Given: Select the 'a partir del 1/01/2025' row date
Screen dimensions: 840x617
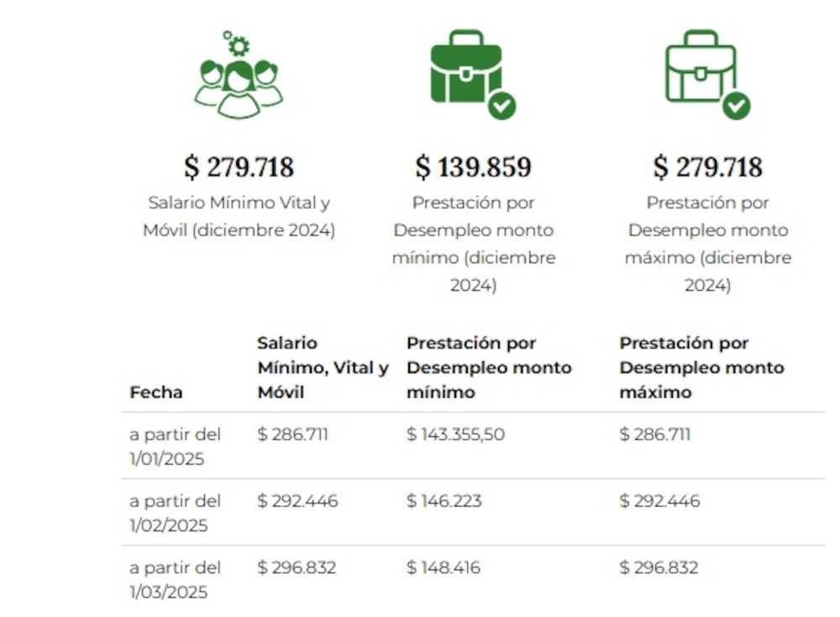Looking at the screenshot, I should [175, 446].
